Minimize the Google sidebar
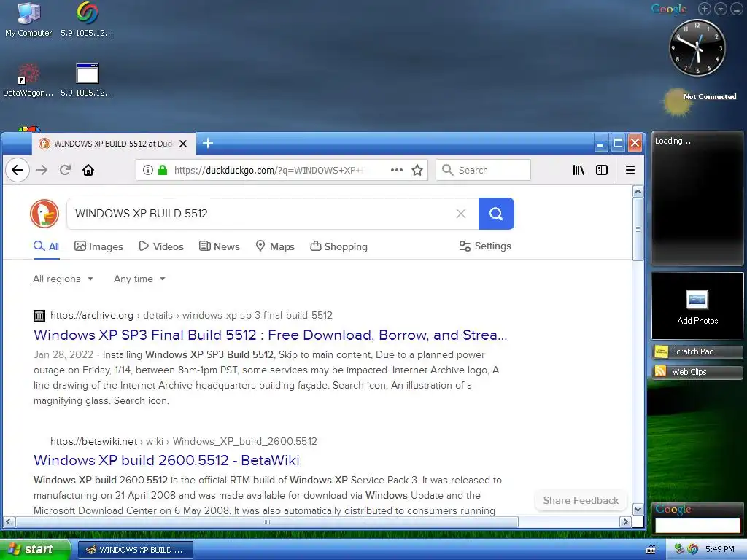Screen dimensions: 747x560 (736, 9)
